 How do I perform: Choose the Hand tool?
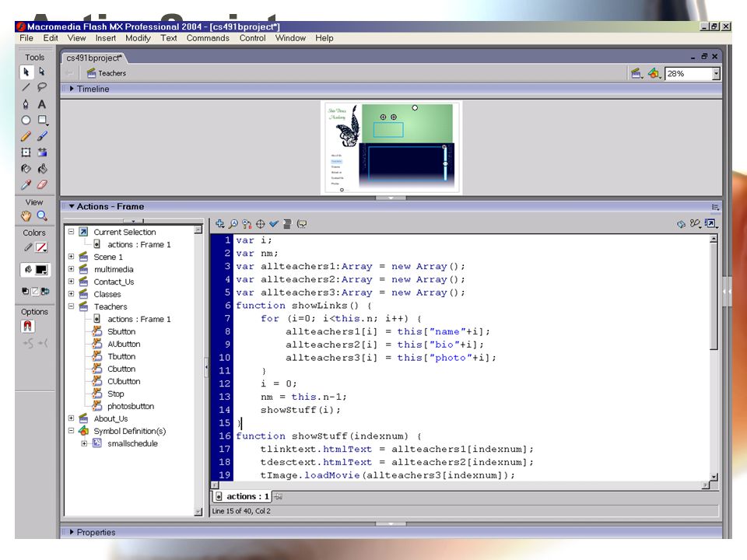click(x=26, y=216)
